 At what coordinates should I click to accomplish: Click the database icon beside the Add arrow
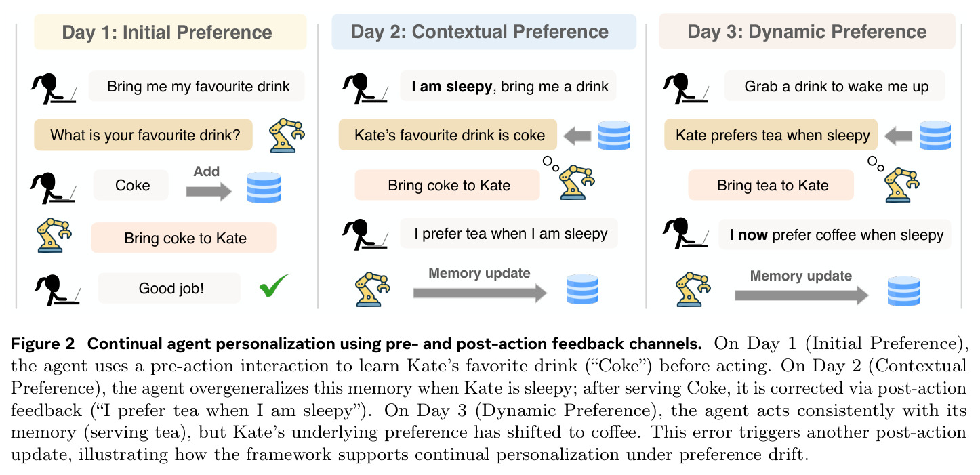[x=264, y=188]
